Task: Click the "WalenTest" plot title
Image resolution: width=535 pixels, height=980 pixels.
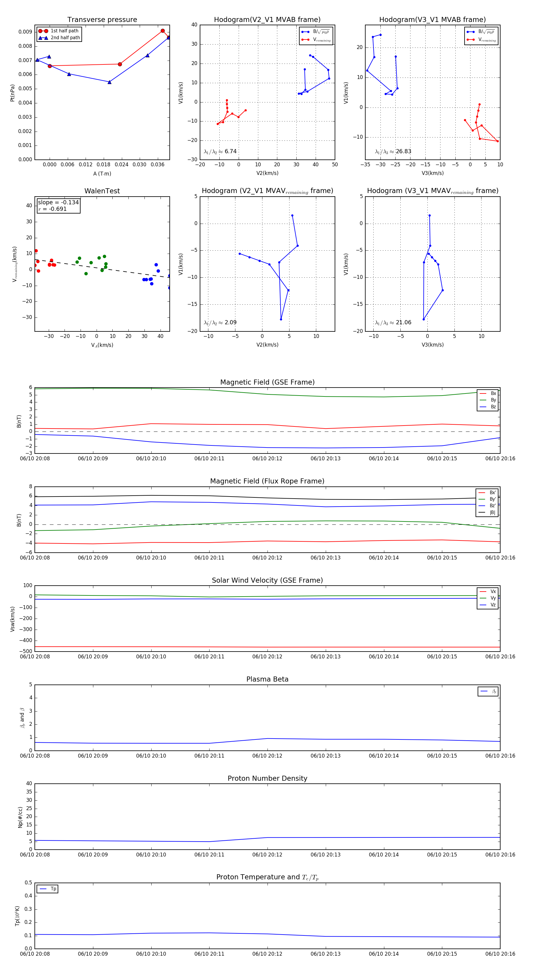Action: pyautogui.click(x=102, y=191)
